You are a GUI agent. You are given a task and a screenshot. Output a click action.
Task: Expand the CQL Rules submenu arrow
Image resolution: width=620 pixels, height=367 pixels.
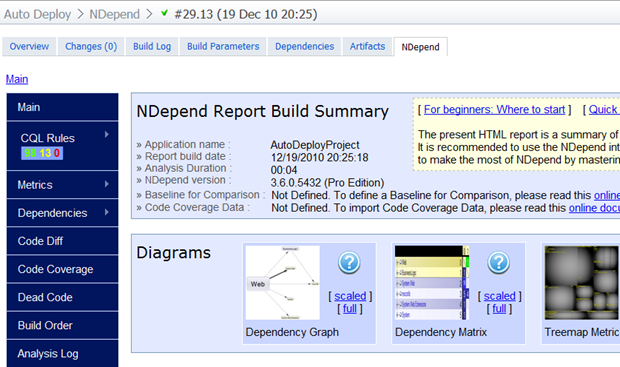coord(107,134)
